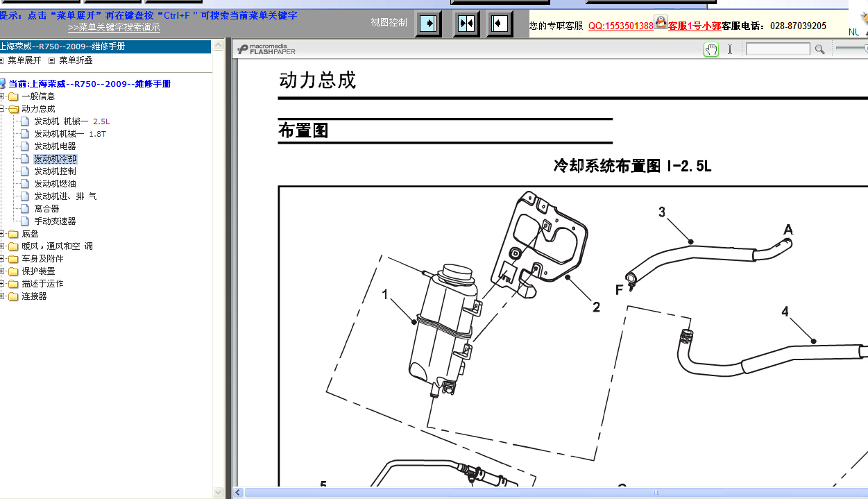Open the 客服1号小郭 link

coord(695,26)
